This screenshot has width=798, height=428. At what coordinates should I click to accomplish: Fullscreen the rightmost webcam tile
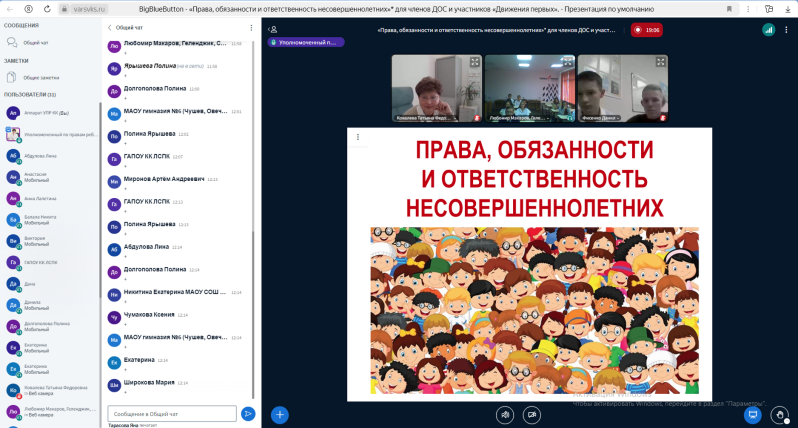coord(661,62)
